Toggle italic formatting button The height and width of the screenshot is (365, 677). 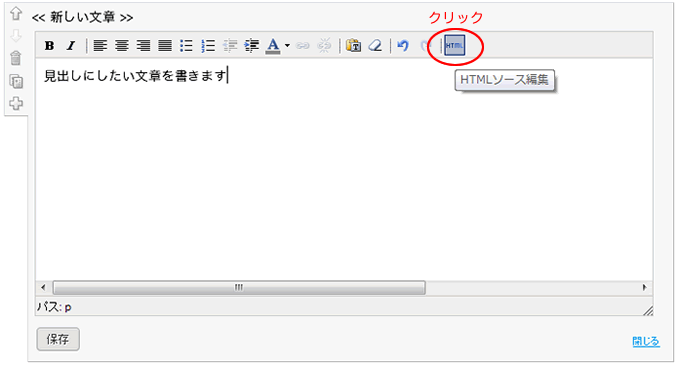tap(71, 45)
